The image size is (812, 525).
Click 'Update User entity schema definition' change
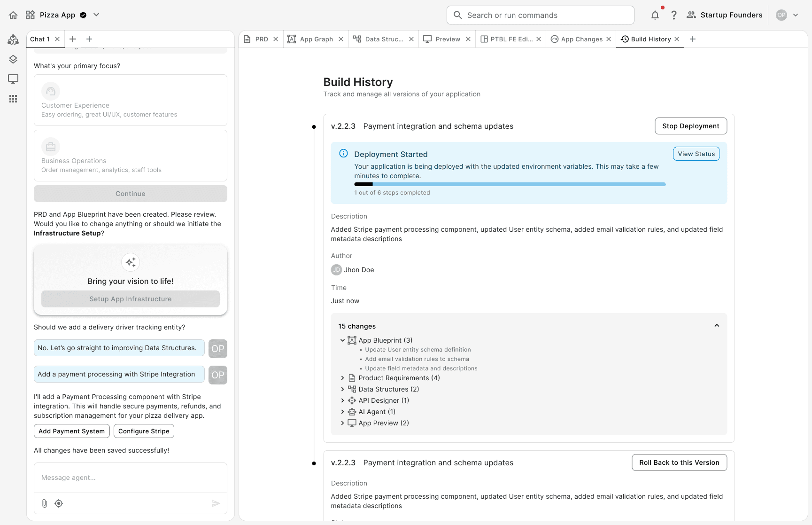click(418, 350)
